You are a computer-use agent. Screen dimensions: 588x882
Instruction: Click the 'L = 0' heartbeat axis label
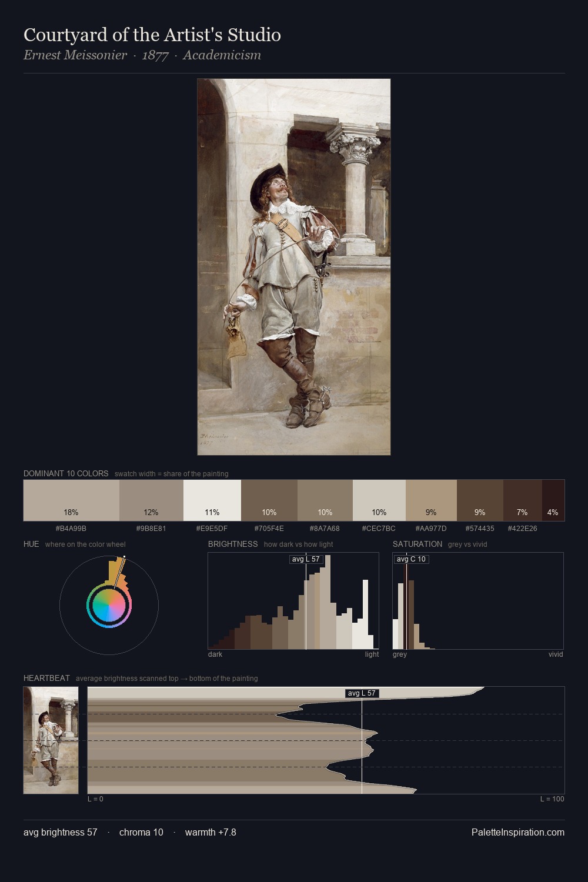[95, 799]
